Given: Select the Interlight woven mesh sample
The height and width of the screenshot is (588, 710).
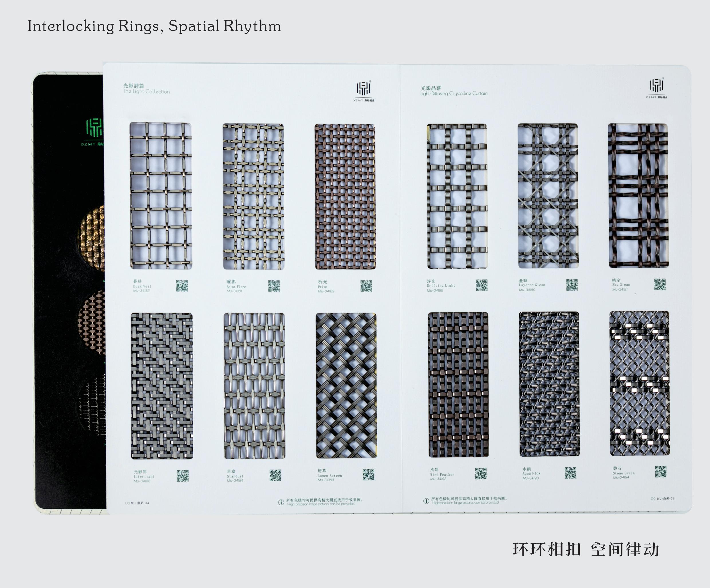Looking at the screenshot, I should 162,386.
